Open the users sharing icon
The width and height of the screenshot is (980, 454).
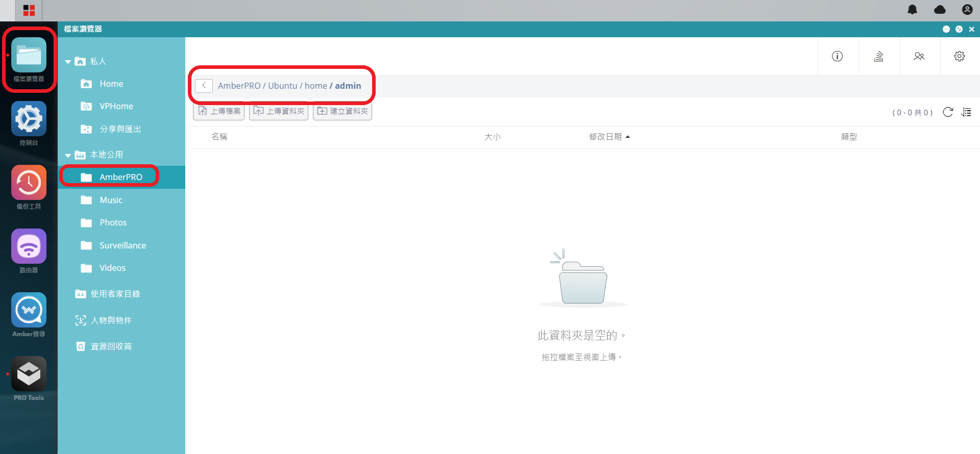tap(919, 56)
